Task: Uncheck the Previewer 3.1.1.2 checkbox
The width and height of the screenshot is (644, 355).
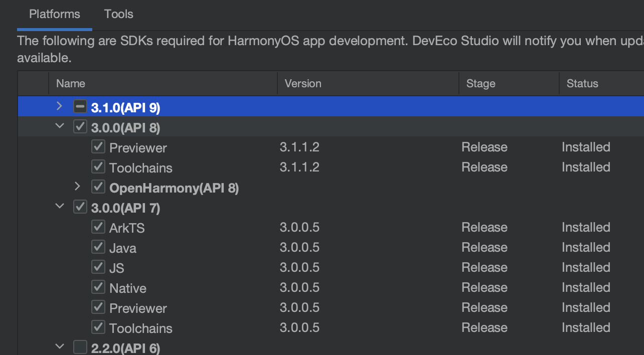Action: click(98, 147)
